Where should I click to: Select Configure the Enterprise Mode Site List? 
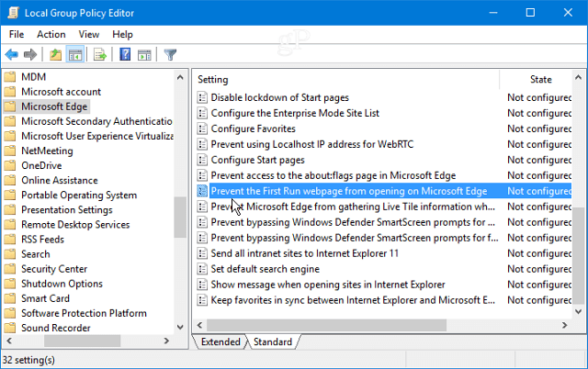coord(295,113)
